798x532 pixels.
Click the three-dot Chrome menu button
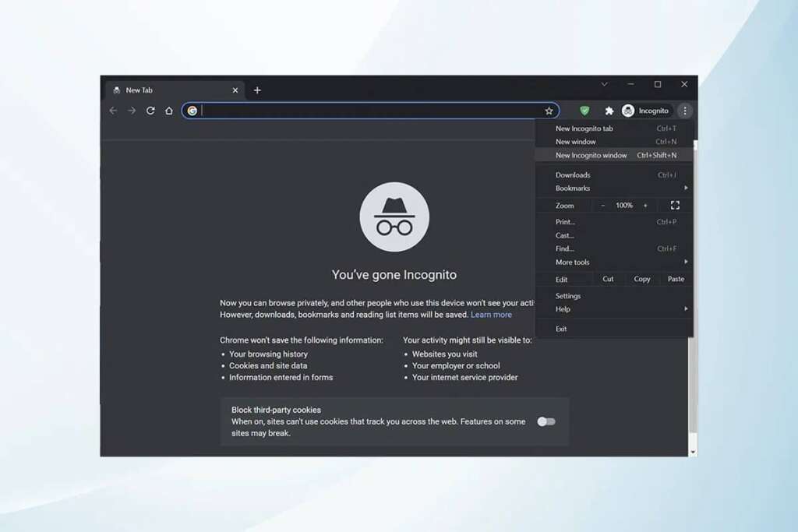coord(684,111)
